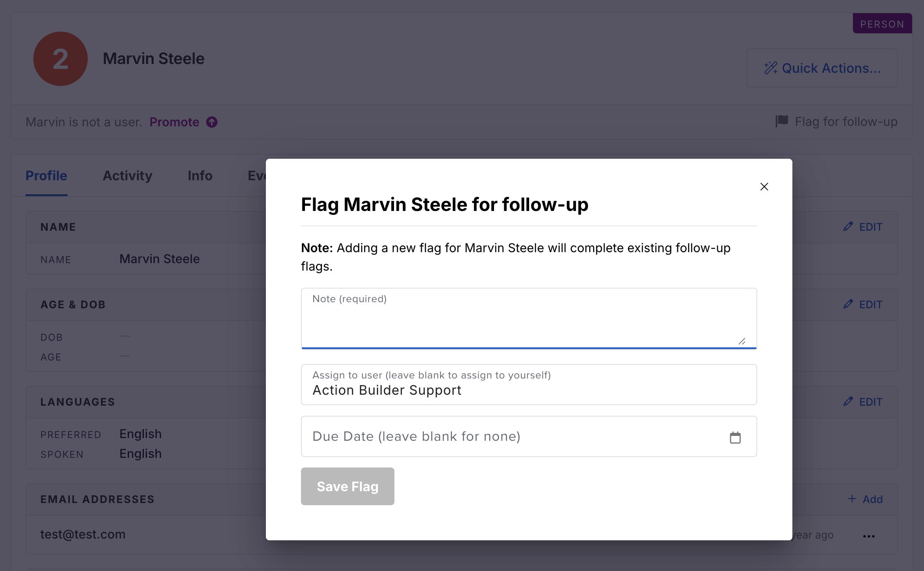Screen dimensions: 924x571
Task: Click plus icon in EMAIL ADDRESSES section
Action: (x=852, y=499)
